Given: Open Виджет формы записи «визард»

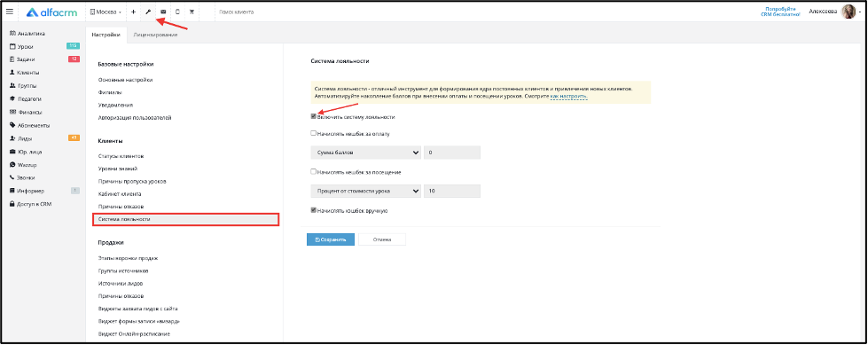Looking at the screenshot, I should pyautogui.click(x=139, y=322).
